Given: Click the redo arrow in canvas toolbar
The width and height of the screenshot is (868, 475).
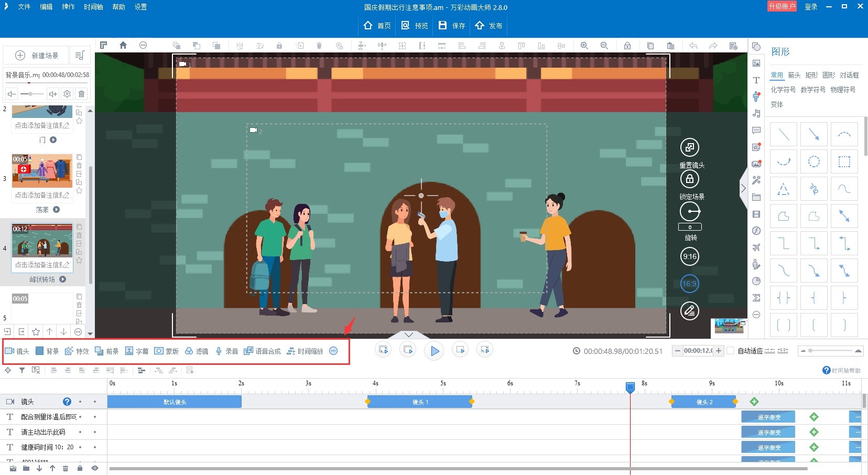Looking at the screenshot, I should pos(713,46).
